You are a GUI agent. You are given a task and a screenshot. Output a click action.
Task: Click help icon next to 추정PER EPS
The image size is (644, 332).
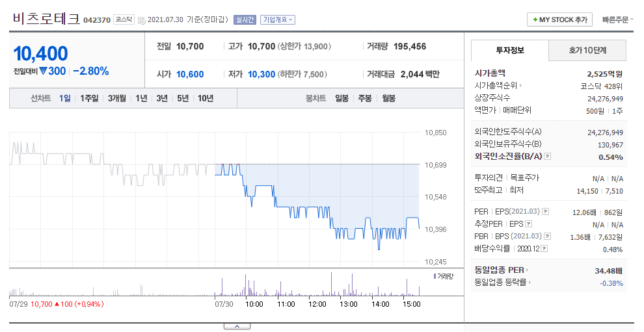pyautogui.click(x=529, y=224)
